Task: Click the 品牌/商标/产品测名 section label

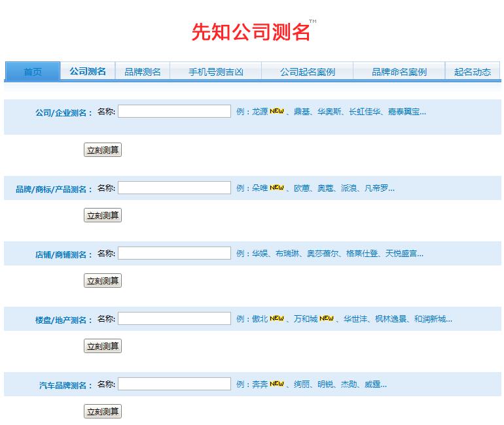Action: point(54,190)
